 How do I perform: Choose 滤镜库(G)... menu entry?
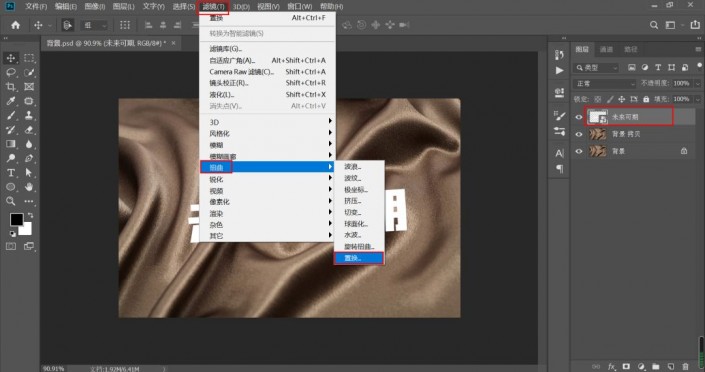point(268,49)
